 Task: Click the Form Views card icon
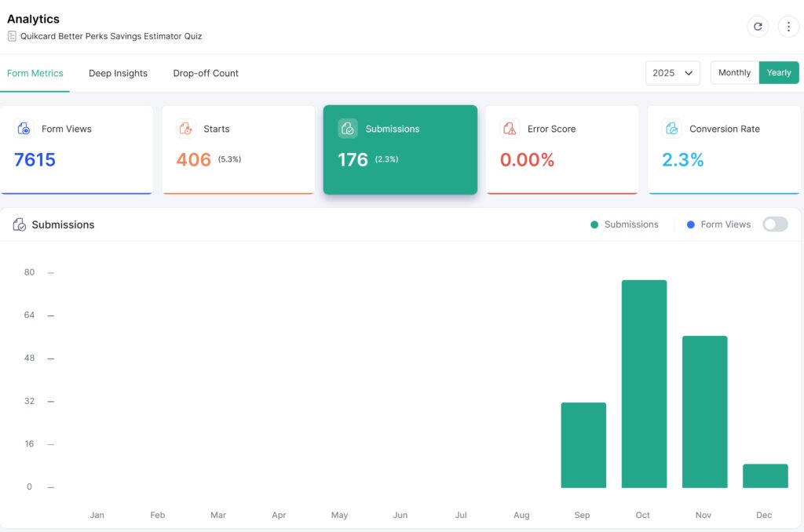click(x=24, y=129)
